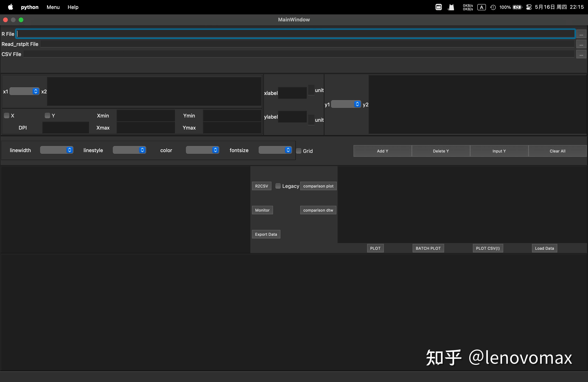Open the linewidth dropdown
Image resolution: width=588 pixels, height=382 pixels.
click(57, 150)
